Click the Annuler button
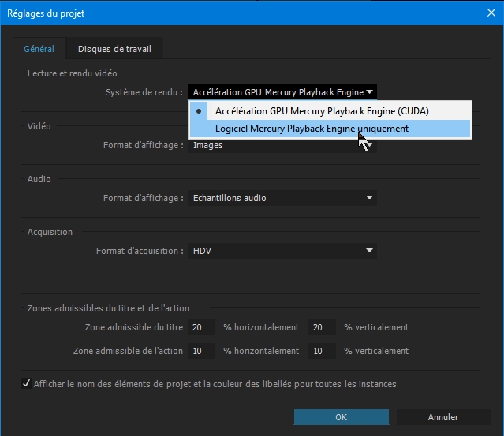 pos(443,417)
